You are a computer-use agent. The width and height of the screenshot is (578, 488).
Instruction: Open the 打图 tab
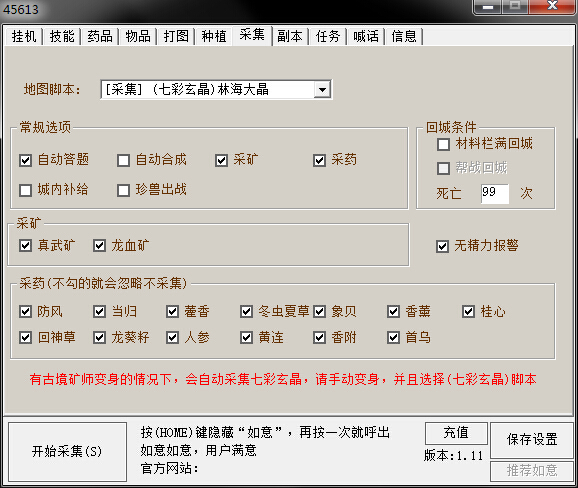(176, 36)
